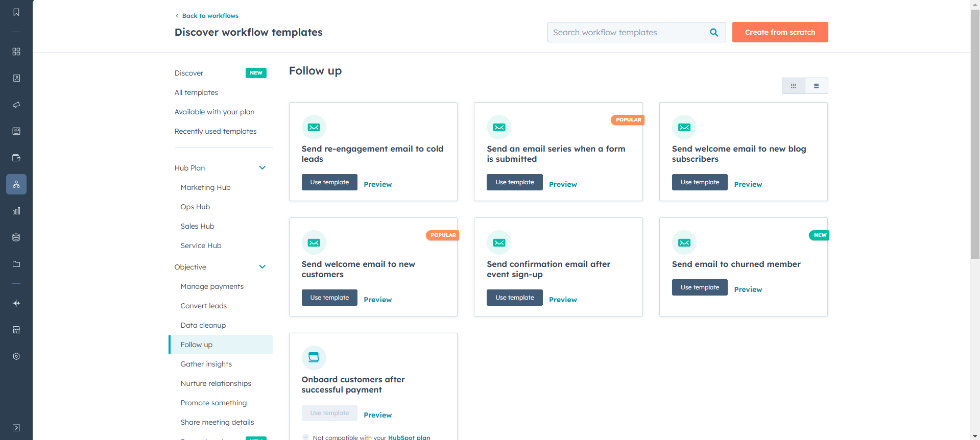Open the Marketing megaphone icon in sidebar
Screen dimensions: 980x440
[16, 105]
